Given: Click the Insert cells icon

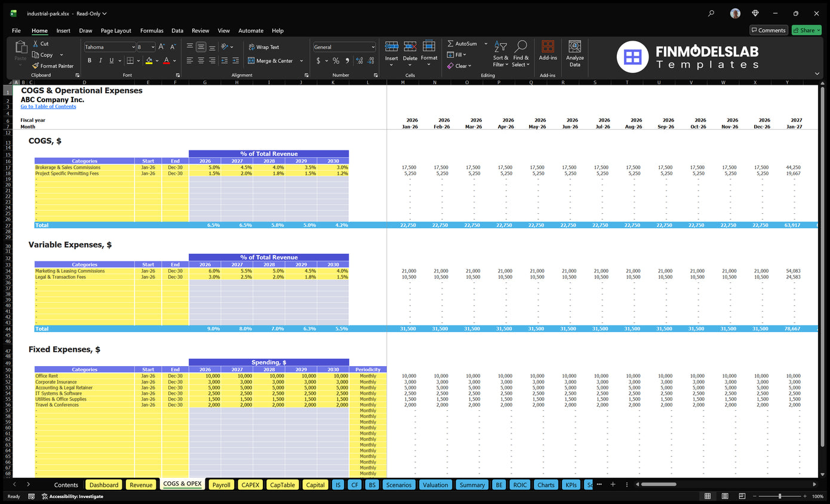Looking at the screenshot, I should (392, 47).
